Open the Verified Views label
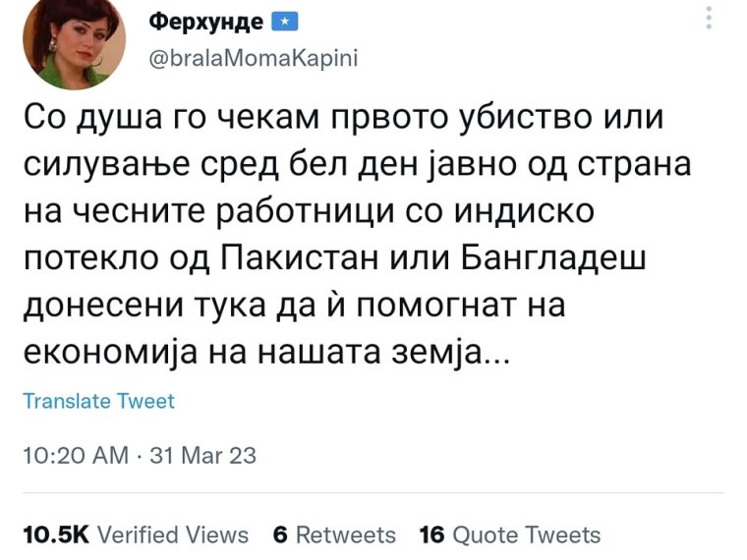The width and height of the screenshot is (747, 560). point(173,534)
